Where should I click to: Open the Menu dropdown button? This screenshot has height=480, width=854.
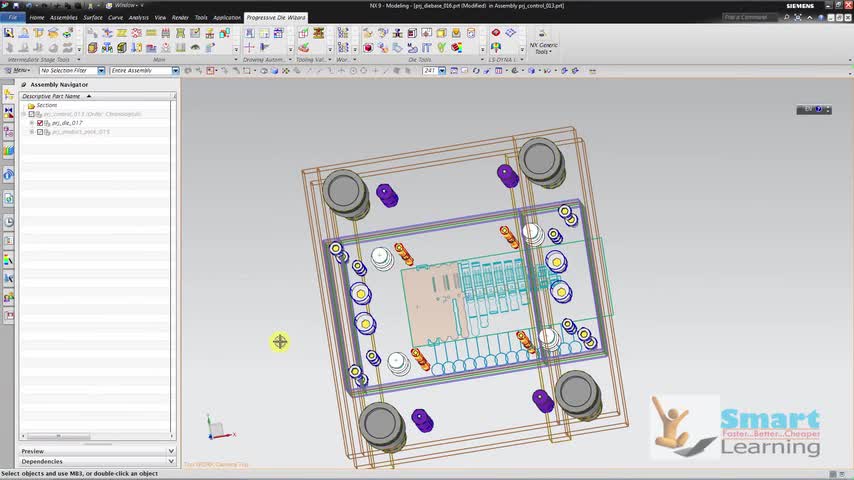click(17, 71)
